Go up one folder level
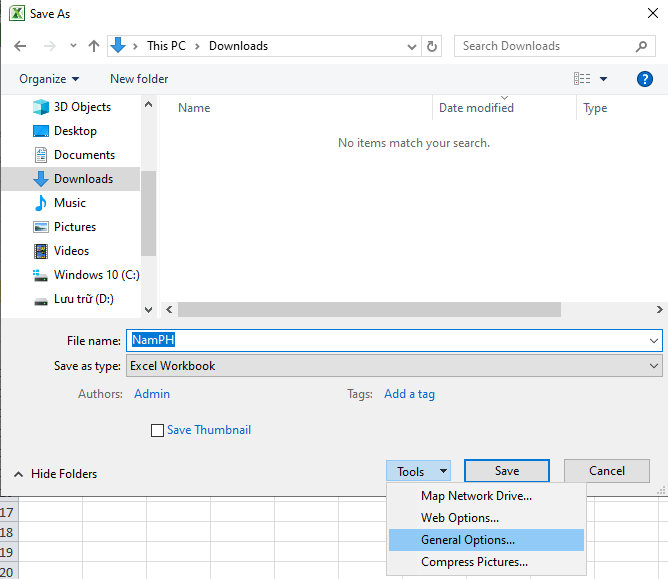Screen dimensions: 668x579 pyautogui.click(x=94, y=46)
